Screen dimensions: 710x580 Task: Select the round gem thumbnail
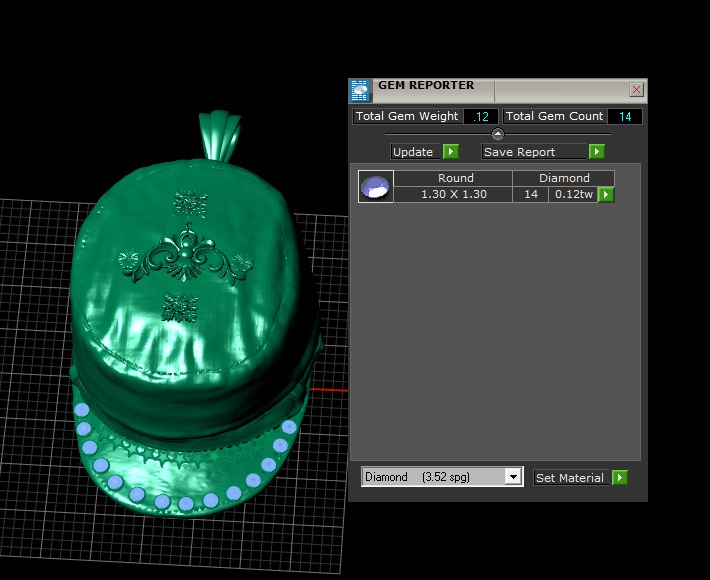click(x=376, y=187)
